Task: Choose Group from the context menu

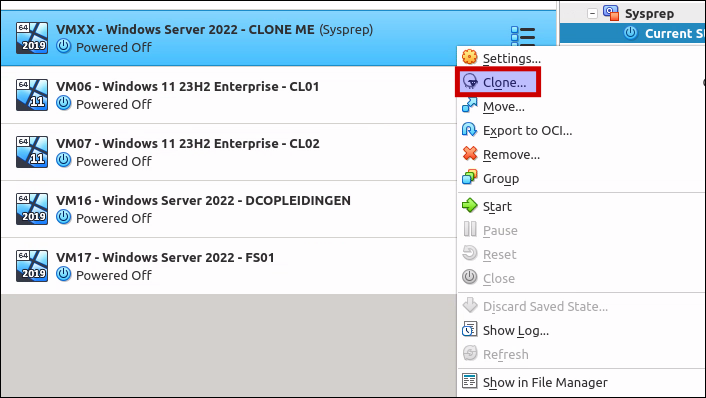Action: (x=501, y=179)
